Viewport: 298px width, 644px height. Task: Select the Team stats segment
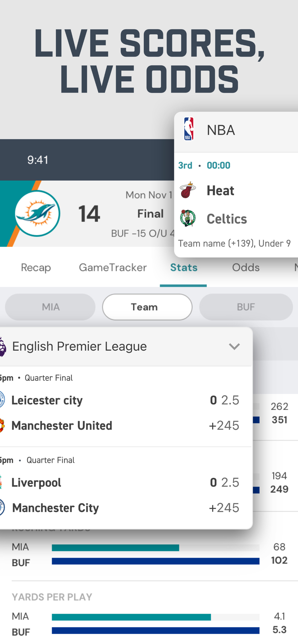click(147, 307)
